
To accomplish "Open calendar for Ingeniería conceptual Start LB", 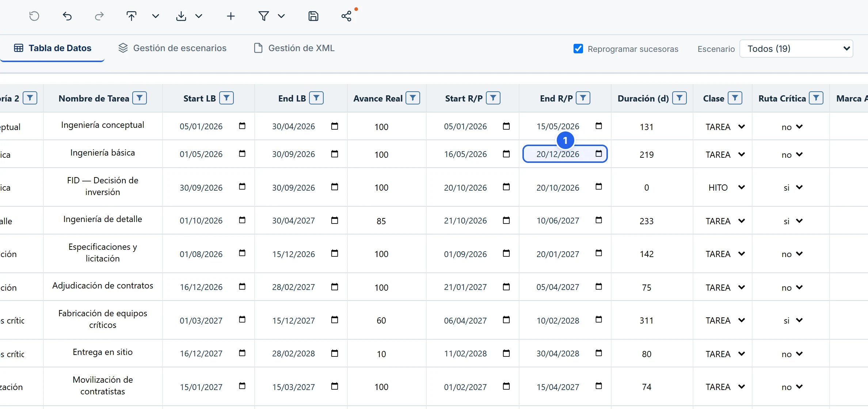I will coord(242,126).
